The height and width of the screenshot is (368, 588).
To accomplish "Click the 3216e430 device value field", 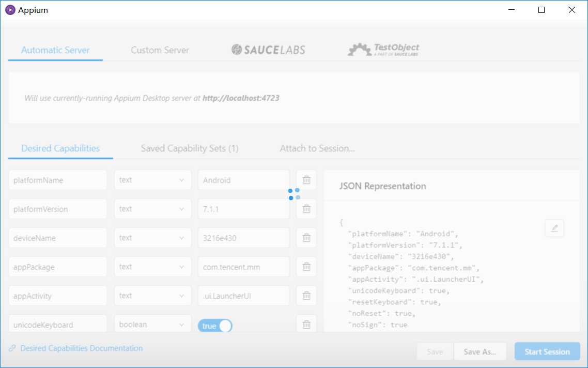I will click(244, 238).
